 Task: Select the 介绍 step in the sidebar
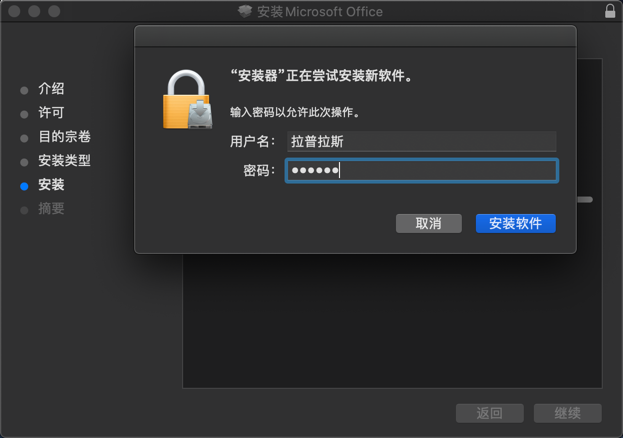click(x=51, y=89)
